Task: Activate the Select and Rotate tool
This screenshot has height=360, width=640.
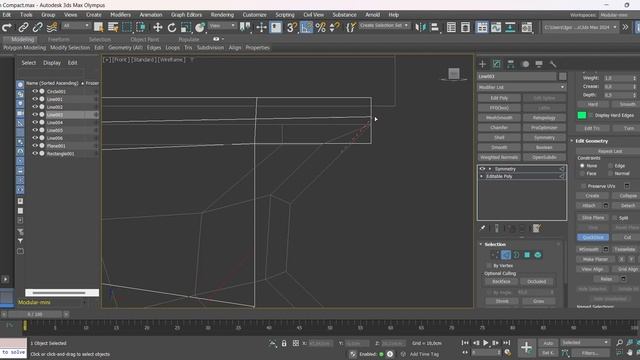Action: pyautogui.click(x=172, y=27)
